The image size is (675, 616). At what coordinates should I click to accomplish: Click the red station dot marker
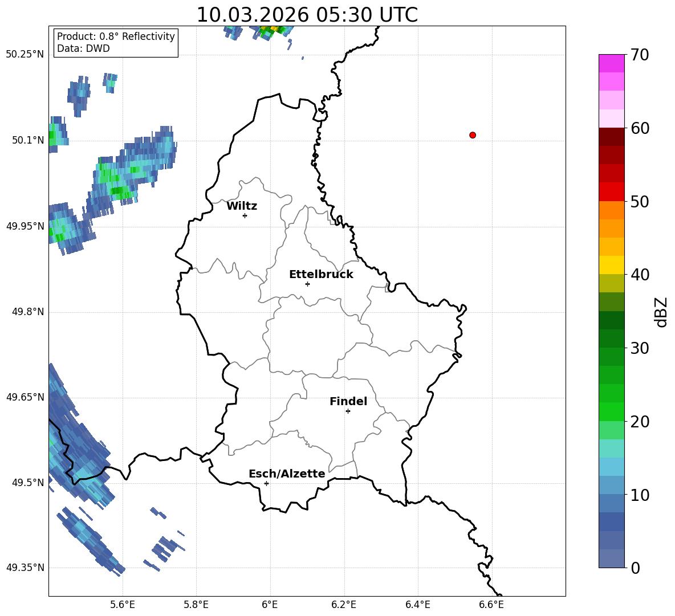473,135
